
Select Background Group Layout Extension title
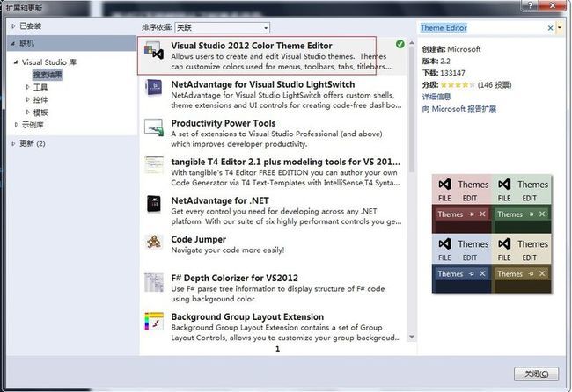247,316
